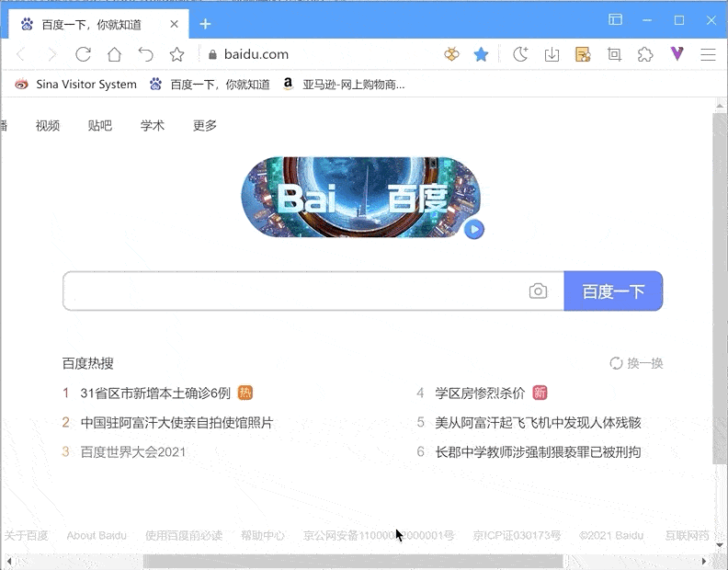Open hot search 31省区市新增本土确诊6例
Screen dimensions: 728x570
(x=155, y=393)
